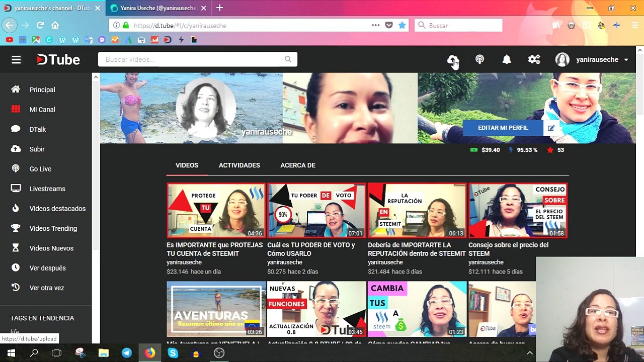
Task: Open page actions three-dots menu in address bar
Action: [x=376, y=26]
